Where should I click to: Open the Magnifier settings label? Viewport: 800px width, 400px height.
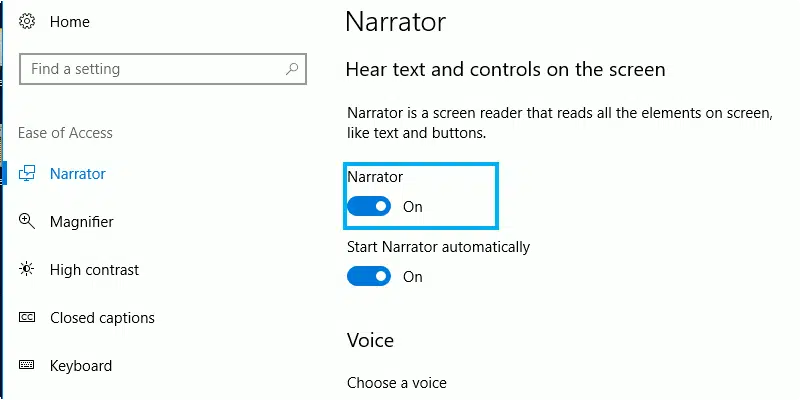click(x=81, y=222)
